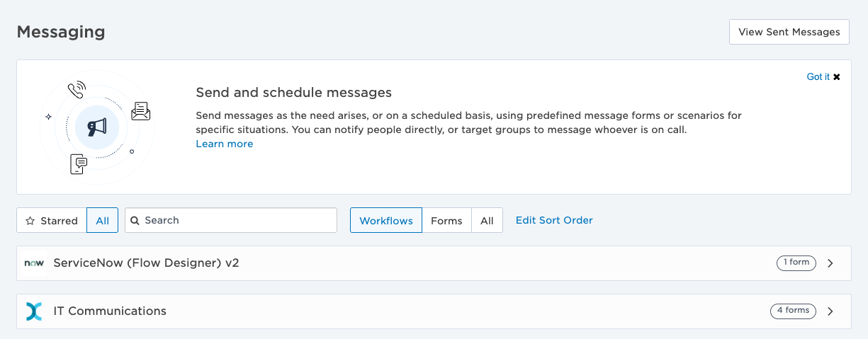Open View Sent Messages
The width and height of the screenshot is (868, 339).
789,32
